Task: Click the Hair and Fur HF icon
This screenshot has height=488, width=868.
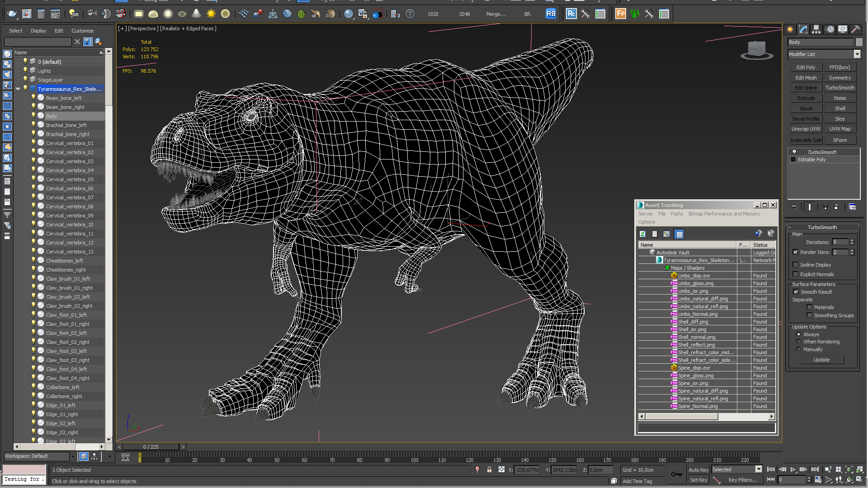Action: 316,14
